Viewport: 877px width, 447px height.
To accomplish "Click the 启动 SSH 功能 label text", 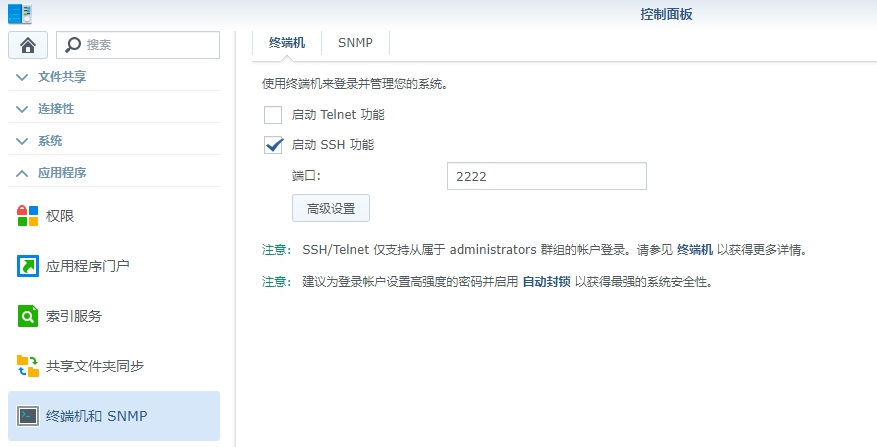I will tap(333, 145).
